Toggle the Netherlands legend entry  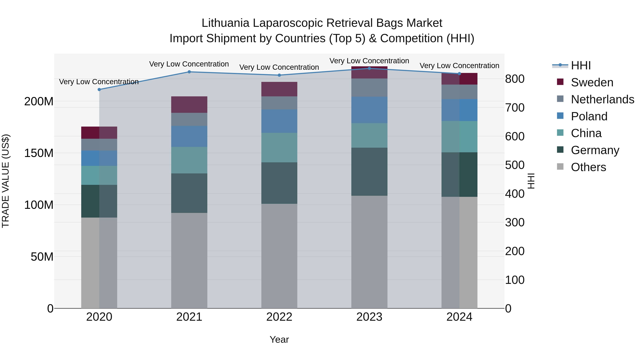[596, 99]
